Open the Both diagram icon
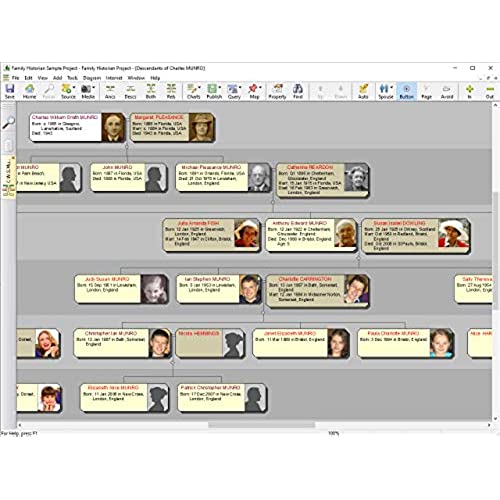 click(151, 91)
